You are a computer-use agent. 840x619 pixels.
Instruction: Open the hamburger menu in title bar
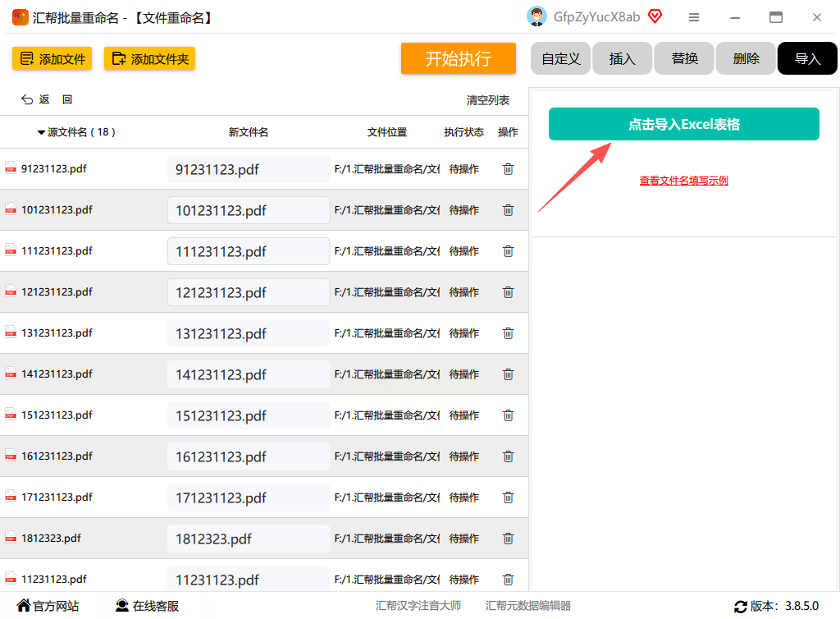(x=694, y=17)
